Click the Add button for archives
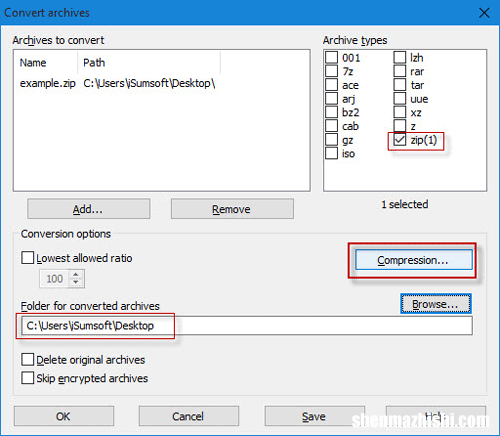 [89, 209]
